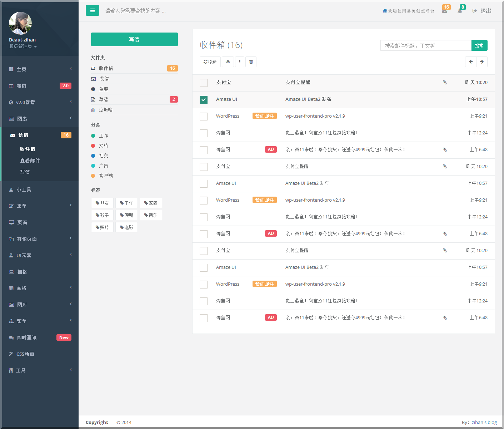
Task: Click the exclamation mark important icon
Action: pos(240,62)
